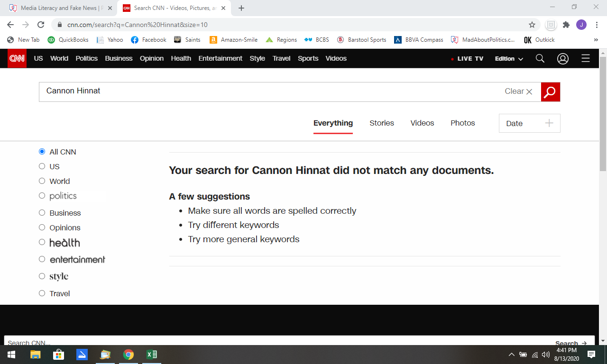Open Chrome's three-dot menu
Image resolution: width=607 pixels, height=364 pixels.
click(597, 25)
